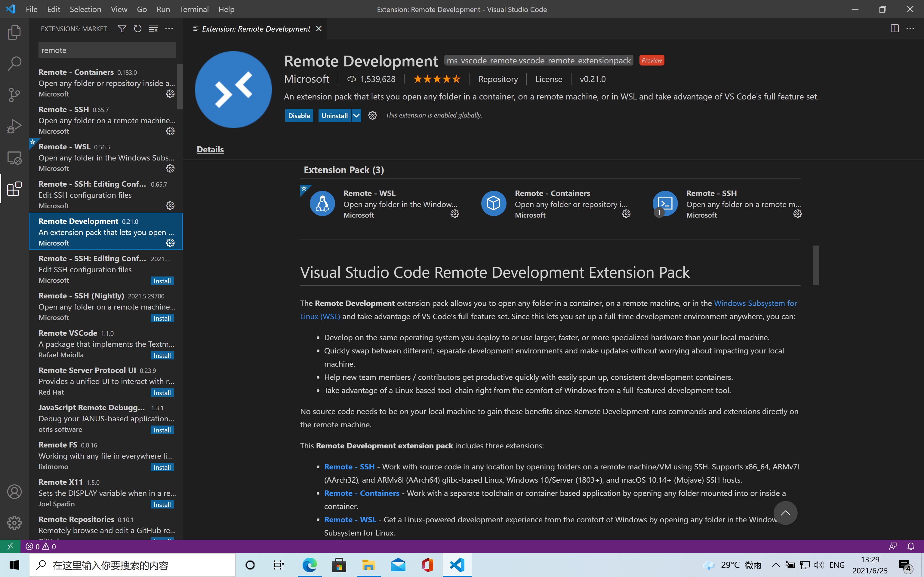Open the Terminal menu
The width and height of the screenshot is (924, 577).
(194, 9)
